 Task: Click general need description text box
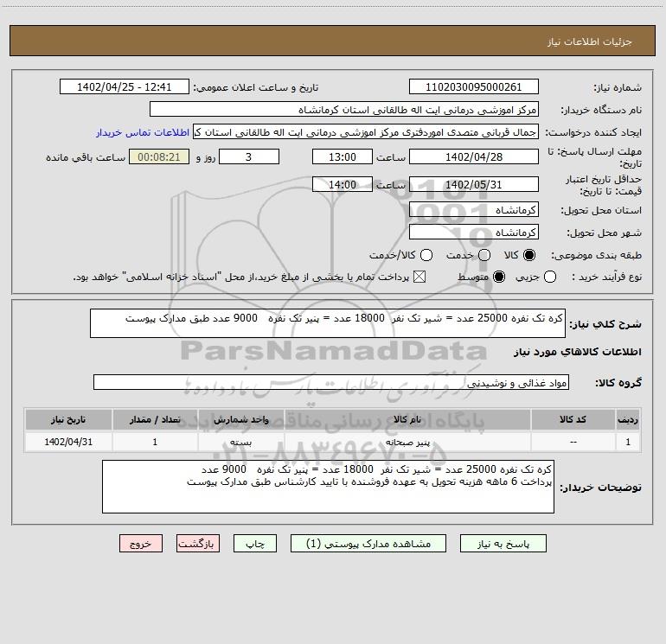point(328,323)
